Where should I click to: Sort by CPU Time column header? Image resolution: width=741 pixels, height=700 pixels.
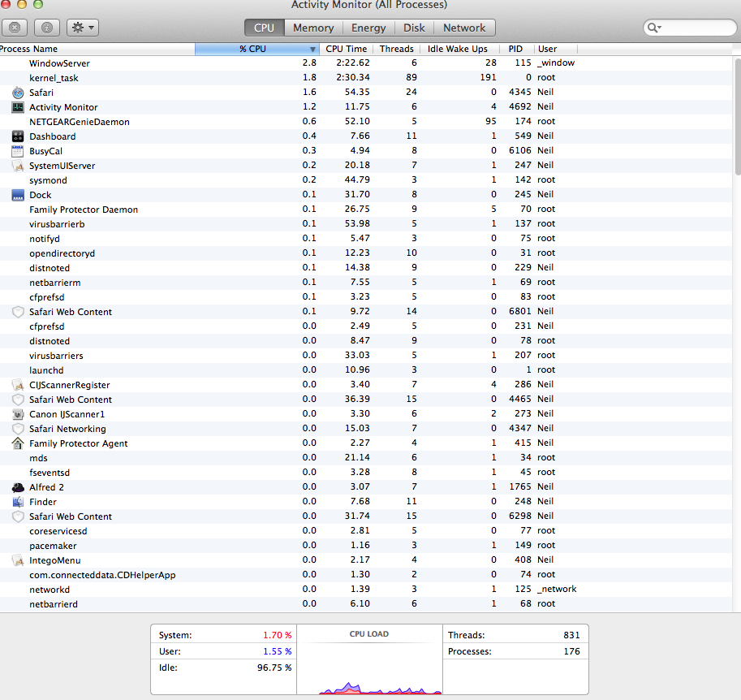[347, 49]
